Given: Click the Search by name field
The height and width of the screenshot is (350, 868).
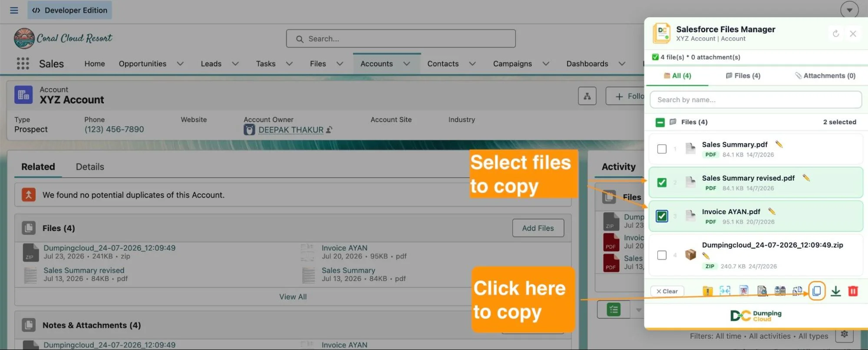Looking at the screenshot, I should pyautogui.click(x=756, y=99).
